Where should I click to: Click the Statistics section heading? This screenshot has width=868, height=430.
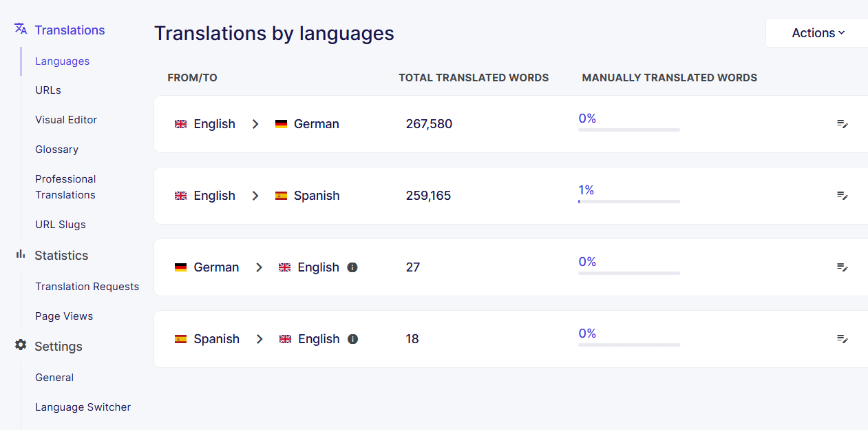click(x=61, y=255)
